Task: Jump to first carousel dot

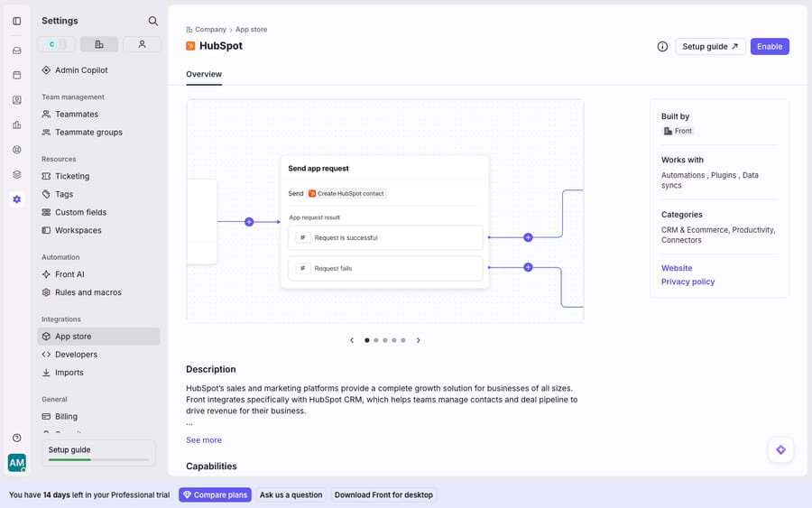Action: [367, 341]
